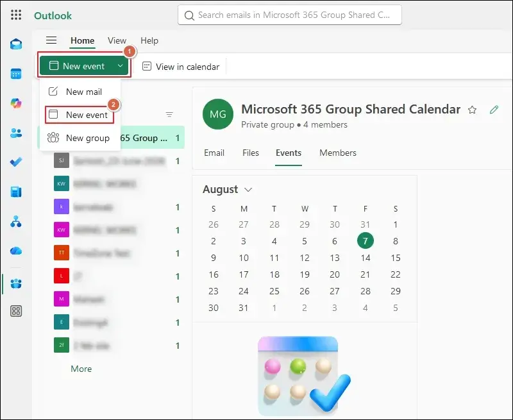513x420 pixels.
Task: Click the Microsoft 365 Group Shared Calendar title
Action: point(351,109)
